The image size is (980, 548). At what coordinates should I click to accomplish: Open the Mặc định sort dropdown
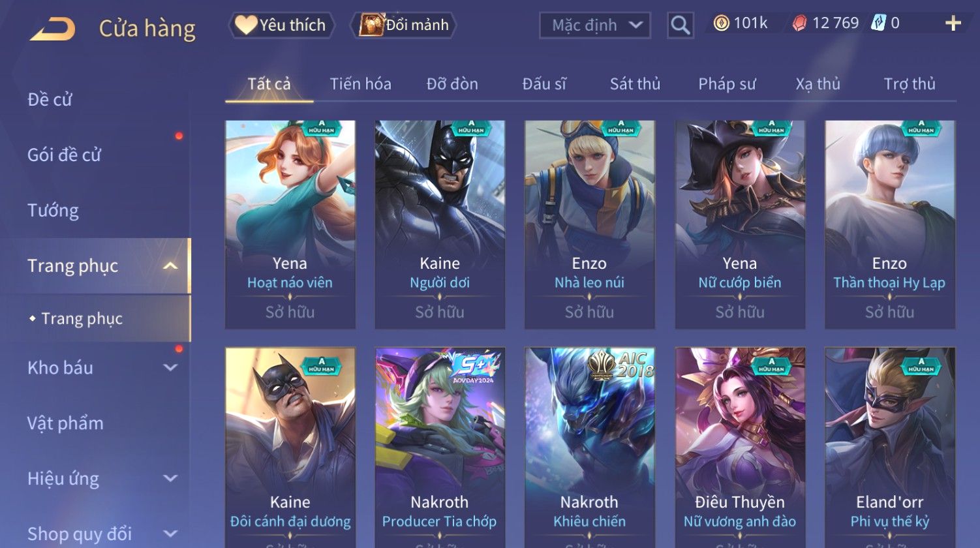pyautogui.click(x=594, y=25)
